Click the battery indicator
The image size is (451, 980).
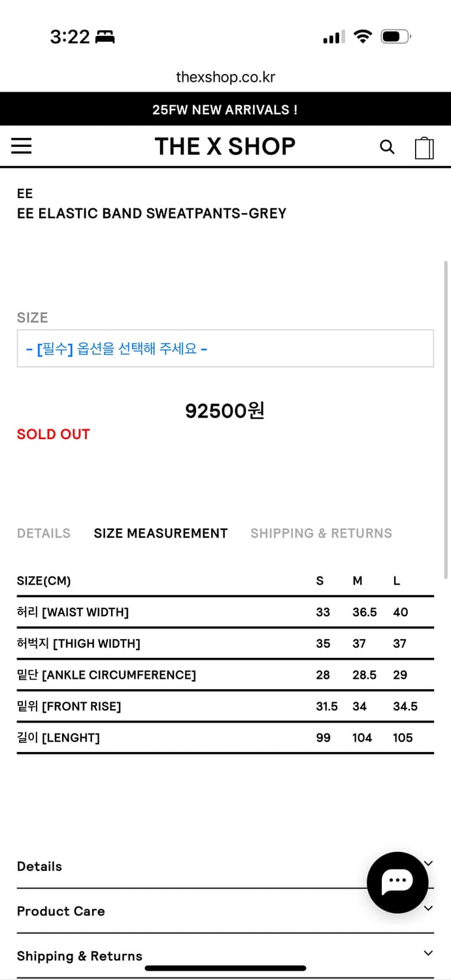pyautogui.click(x=395, y=37)
